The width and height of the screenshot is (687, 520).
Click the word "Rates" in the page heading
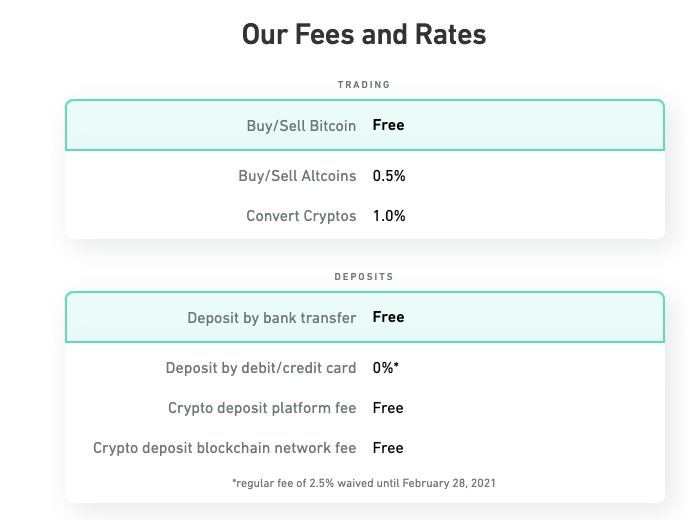click(449, 34)
